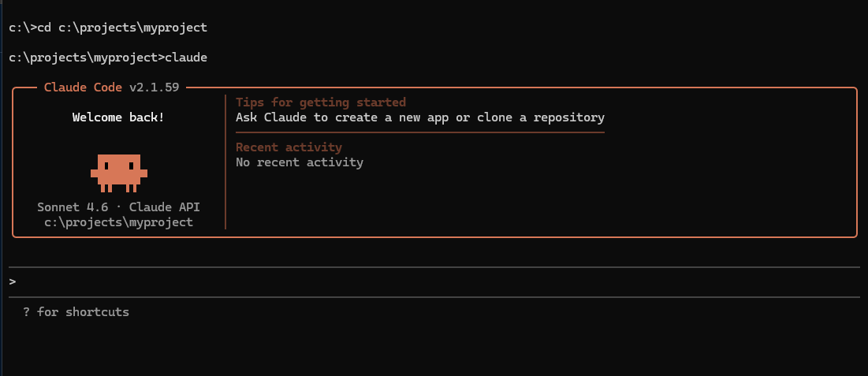Click the 'Recent activity' heading
868x376 pixels.
tap(289, 147)
